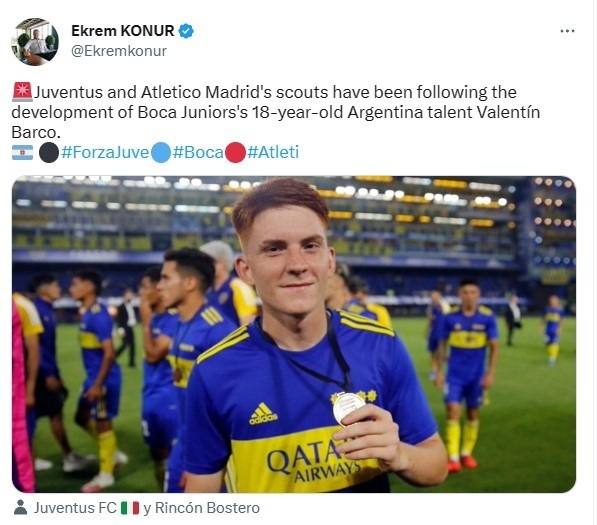Image resolution: width=597 pixels, height=525 pixels.
Task: Click the red circle emoji
Action: click(x=236, y=153)
